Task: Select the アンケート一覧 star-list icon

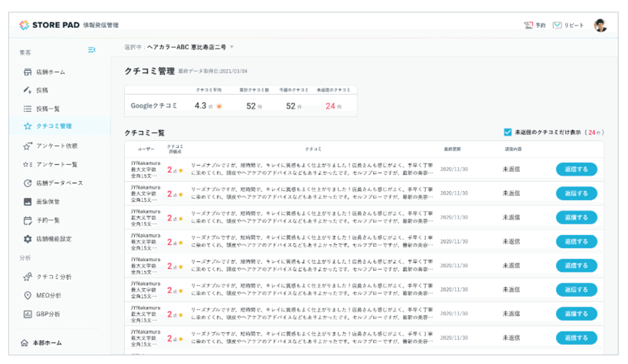Action: [x=28, y=165]
